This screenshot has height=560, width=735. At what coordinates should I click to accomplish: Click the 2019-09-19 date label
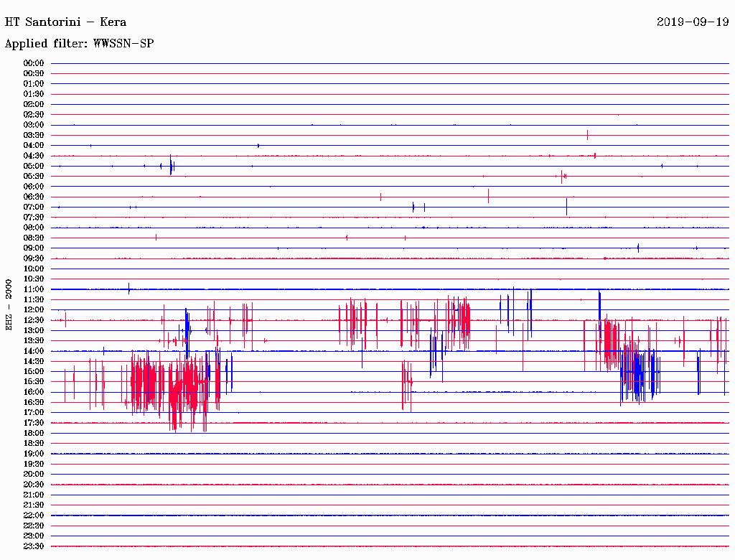point(693,22)
